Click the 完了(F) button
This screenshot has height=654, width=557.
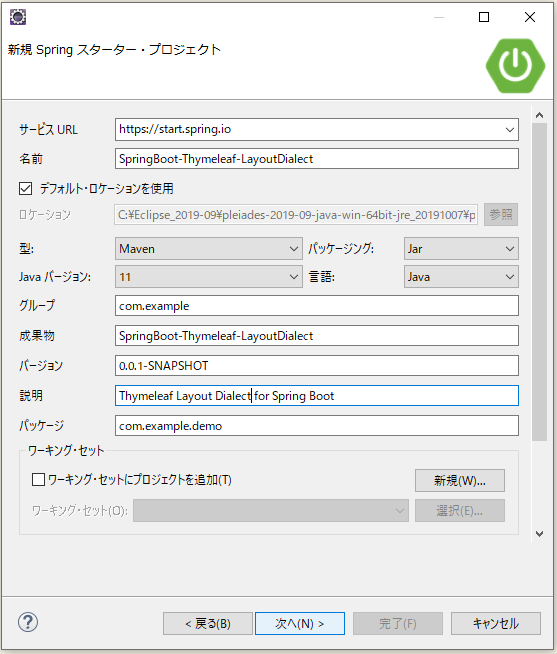point(398,624)
